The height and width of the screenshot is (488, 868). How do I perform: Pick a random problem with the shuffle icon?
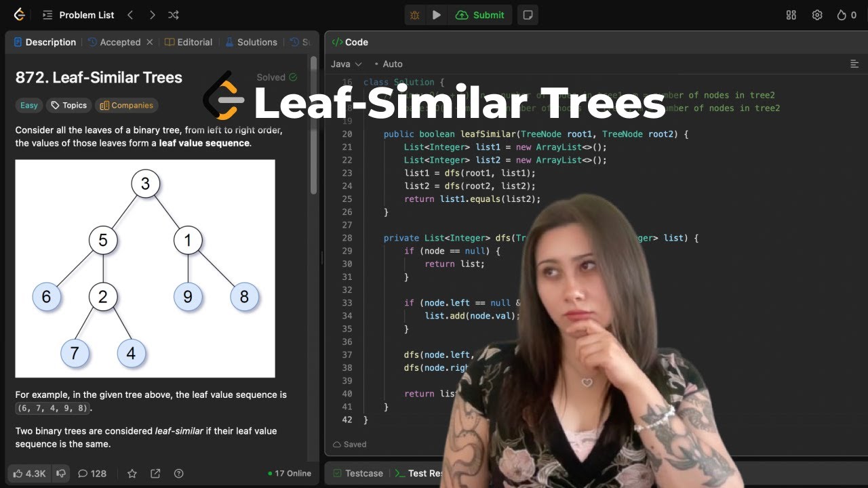pos(174,15)
